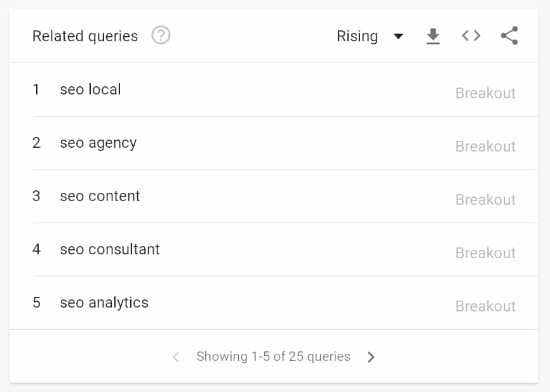
Task: Click the Showing 1-5 of 25 text
Action: [273, 357]
